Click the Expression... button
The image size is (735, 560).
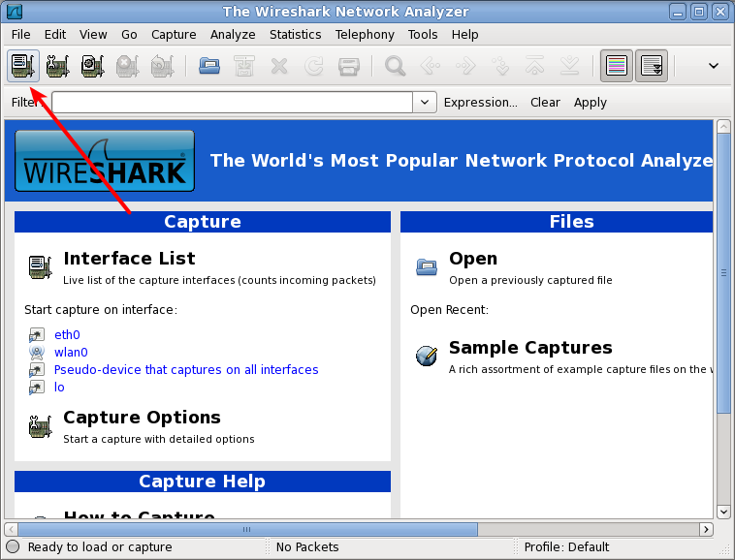tap(481, 102)
